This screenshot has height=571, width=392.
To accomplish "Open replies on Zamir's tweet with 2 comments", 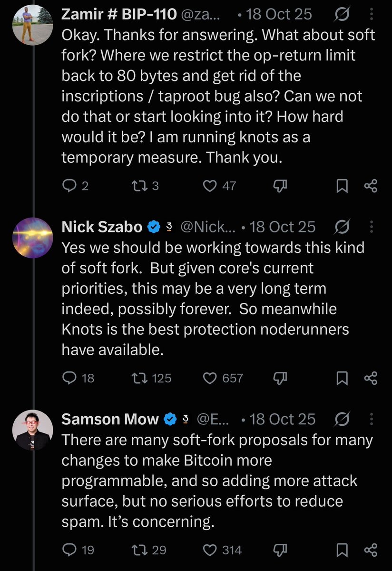I will [x=69, y=186].
